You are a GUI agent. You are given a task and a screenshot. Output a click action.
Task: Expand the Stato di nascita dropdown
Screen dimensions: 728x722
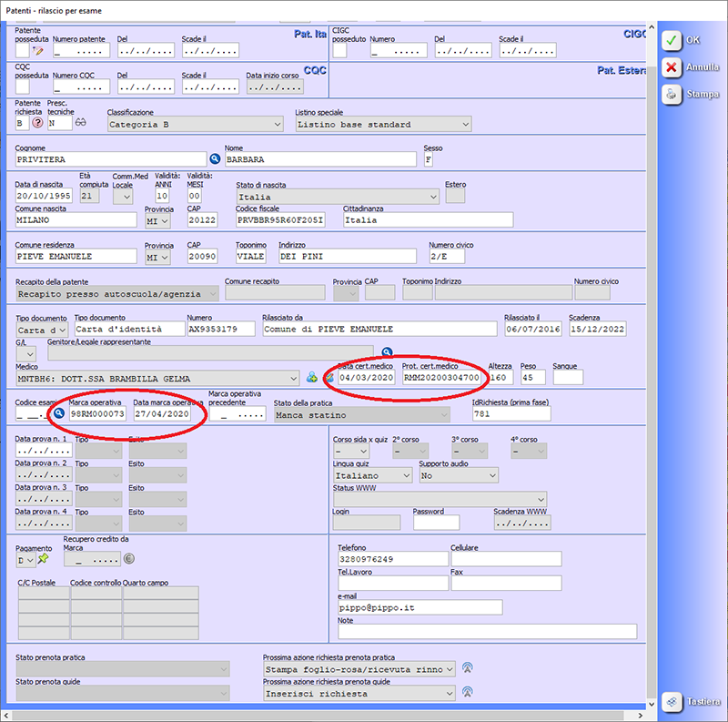click(x=337, y=197)
